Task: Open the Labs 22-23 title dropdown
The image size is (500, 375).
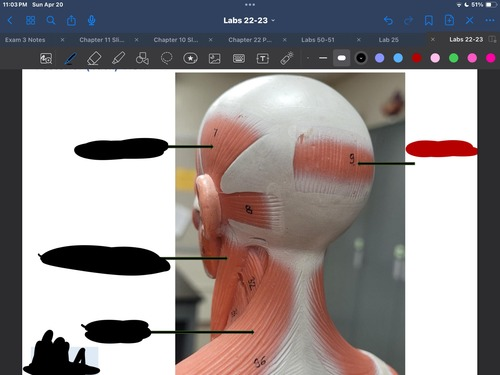Action: click(x=249, y=20)
